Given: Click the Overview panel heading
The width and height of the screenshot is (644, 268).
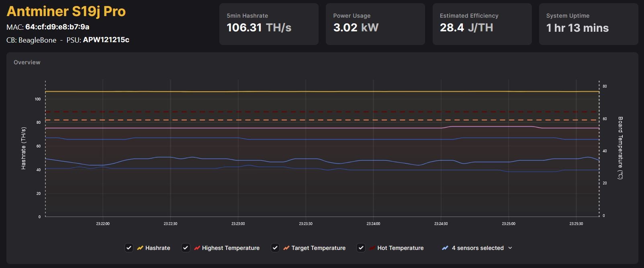Looking at the screenshot, I should tap(27, 62).
